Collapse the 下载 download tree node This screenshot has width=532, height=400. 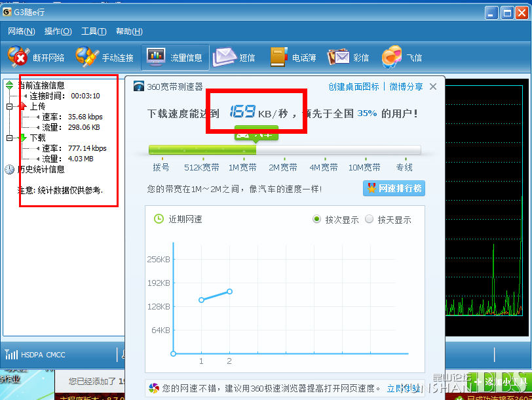(x=9, y=138)
